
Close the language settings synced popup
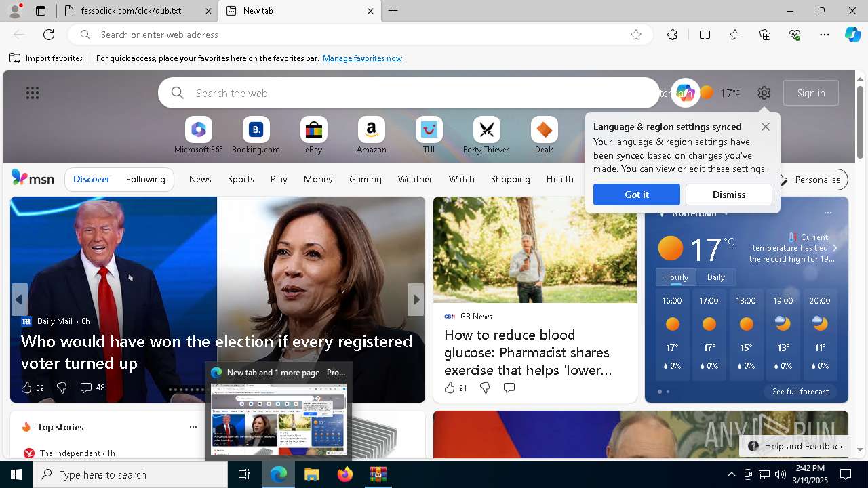(x=766, y=127)
